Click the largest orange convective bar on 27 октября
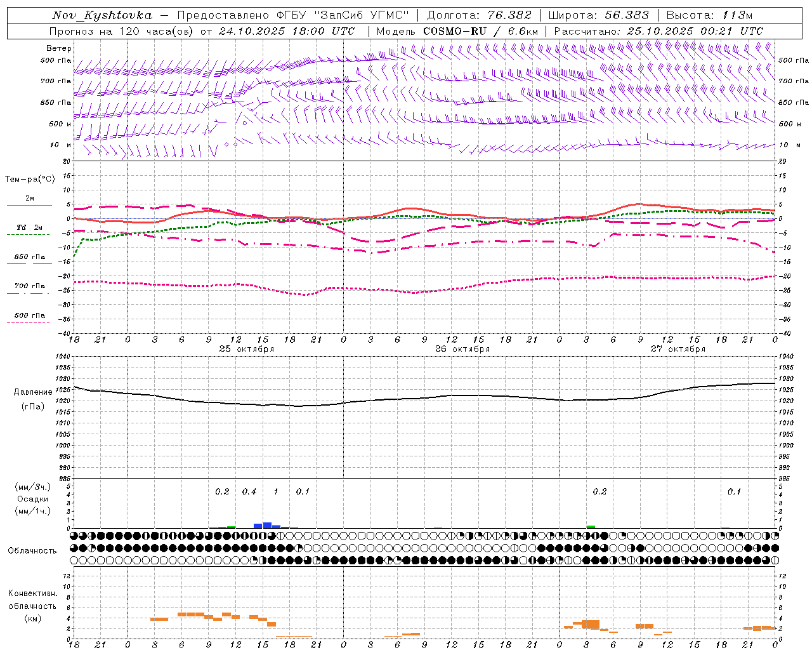This screenshot has width=812, height=650. coord(591,625)
